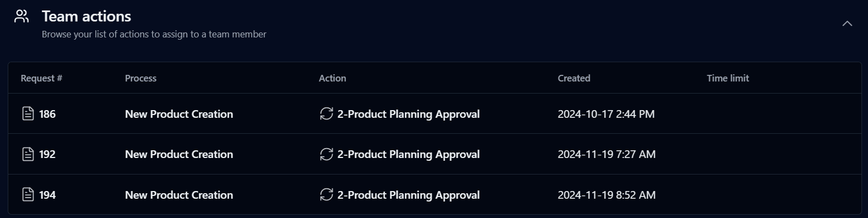
Task: Select New Product Creation in request 192 row
Action: tap(179, 154)
